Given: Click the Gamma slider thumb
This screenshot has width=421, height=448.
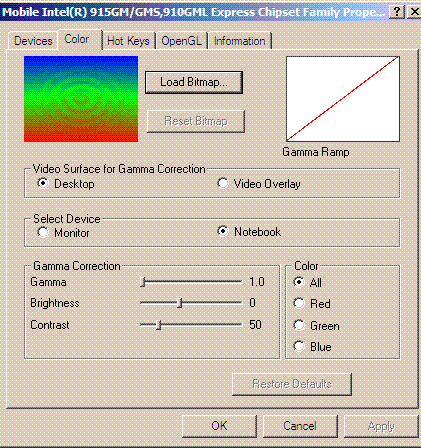Looking at the screenshot, I should pyautogui.click(x=143, y=282).
